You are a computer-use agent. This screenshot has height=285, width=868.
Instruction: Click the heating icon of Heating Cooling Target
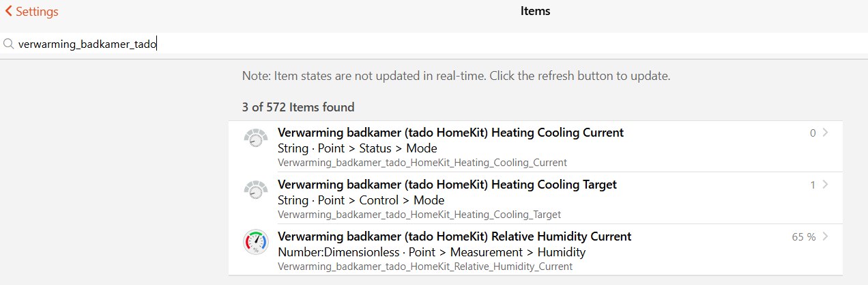255,190
